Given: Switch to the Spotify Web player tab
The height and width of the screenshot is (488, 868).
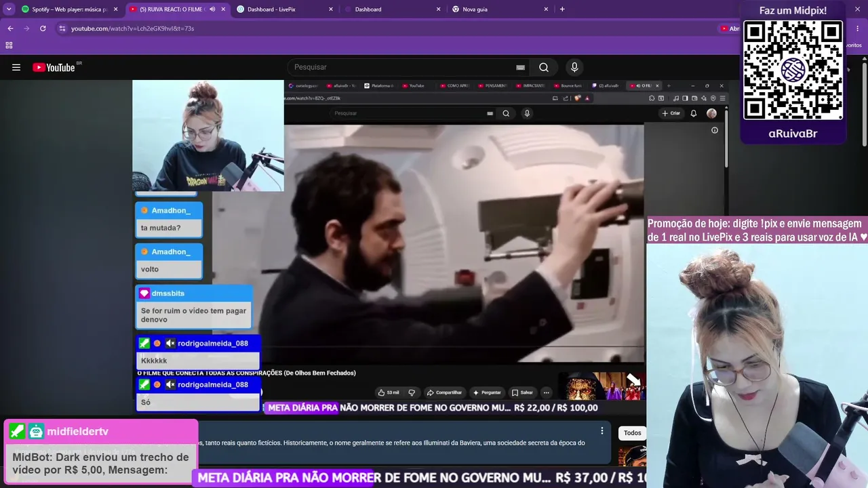Looking at the screenshot, I should tap(71, 9).
